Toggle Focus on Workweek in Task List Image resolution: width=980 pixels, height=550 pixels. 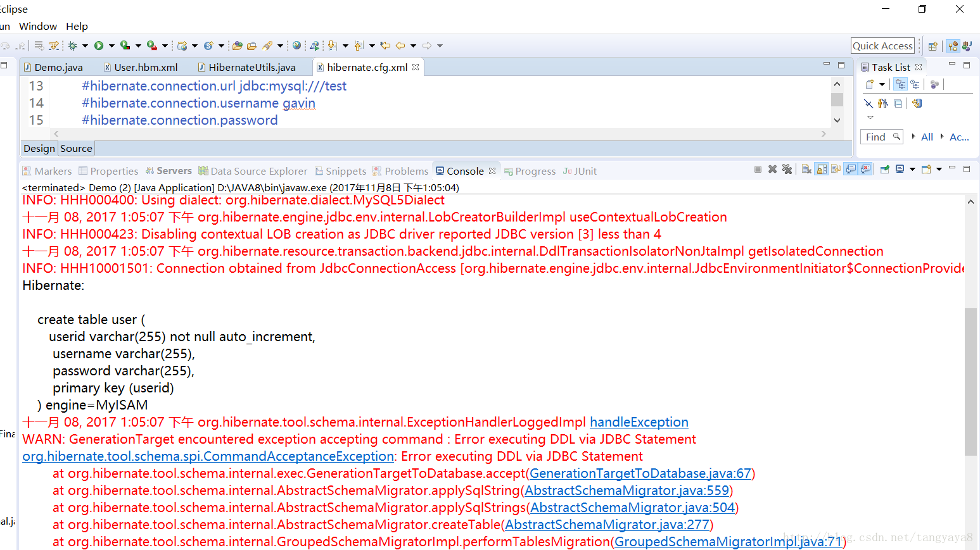click(934, 84)
